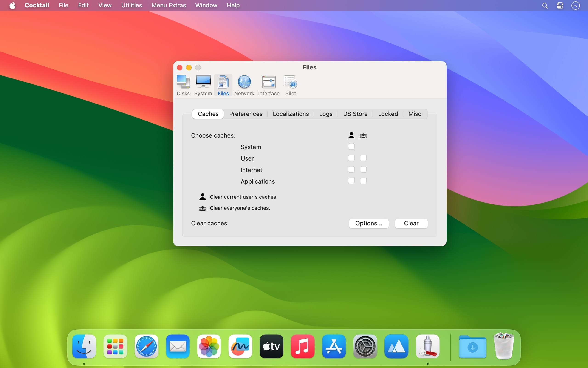Enable Internet cache for everyone
This screenshot has height=368, width=588.
pos(363,170)
